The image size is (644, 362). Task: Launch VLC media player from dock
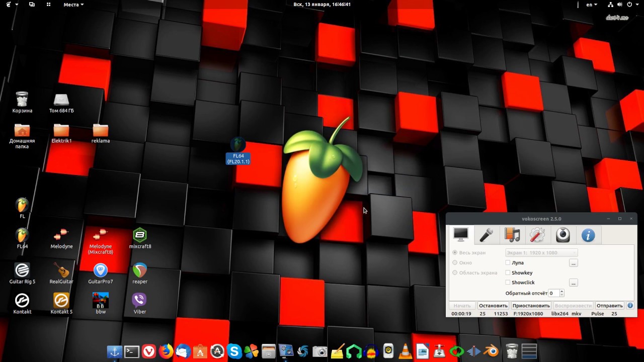point(405,351)
